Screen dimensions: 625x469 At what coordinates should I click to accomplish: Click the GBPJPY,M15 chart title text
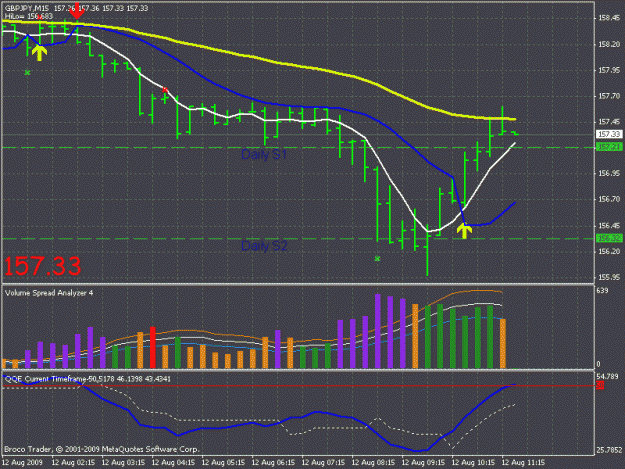[x=27, y=8]
